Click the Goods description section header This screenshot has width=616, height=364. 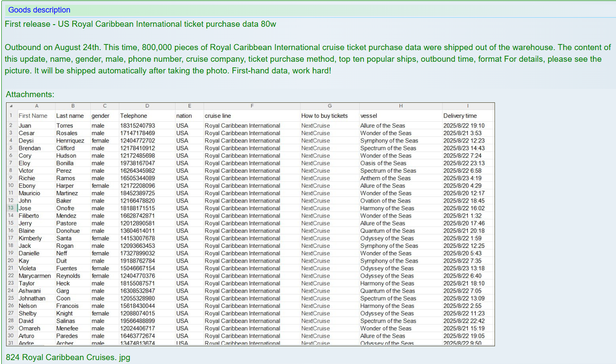[39, 10]
